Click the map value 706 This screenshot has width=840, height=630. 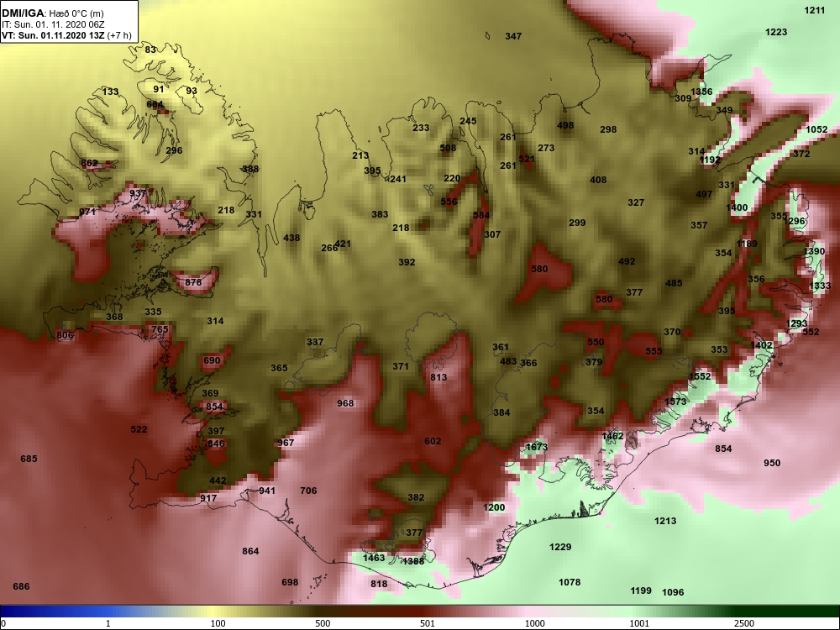point(308,491)
